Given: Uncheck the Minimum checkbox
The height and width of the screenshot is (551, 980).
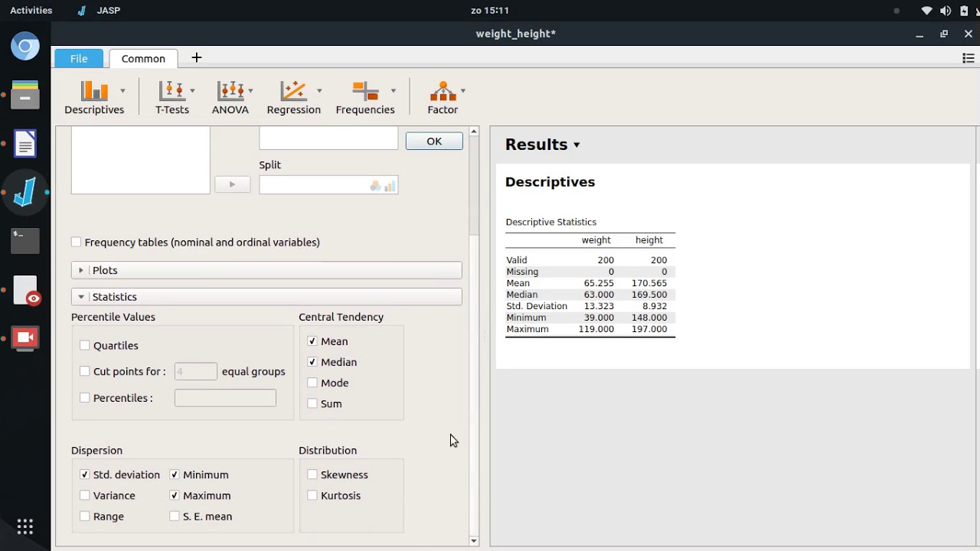Looking at the screenshot, I should pos(175,474).
